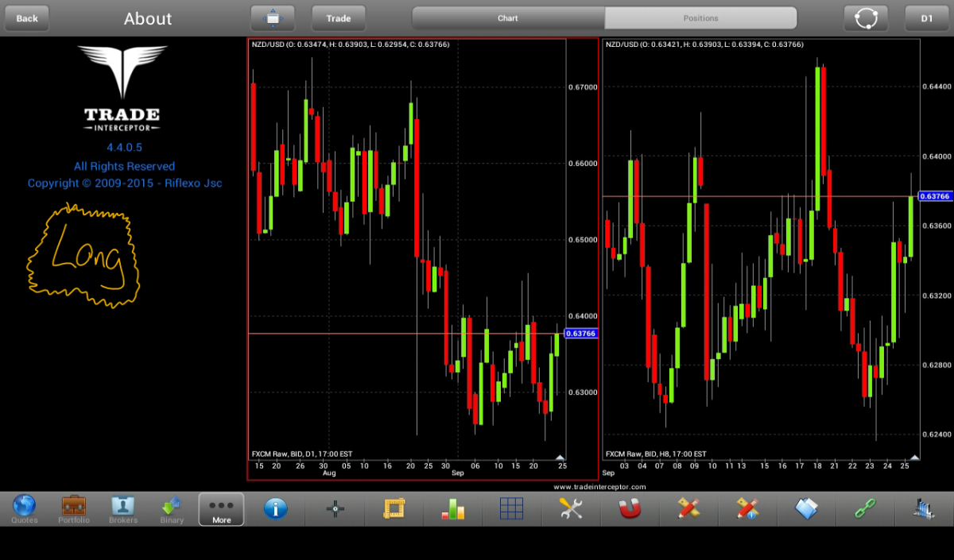Viewport: 954px width, 560px height.
Task: Open the wrench and screwdriver settings
Action: 571,509
